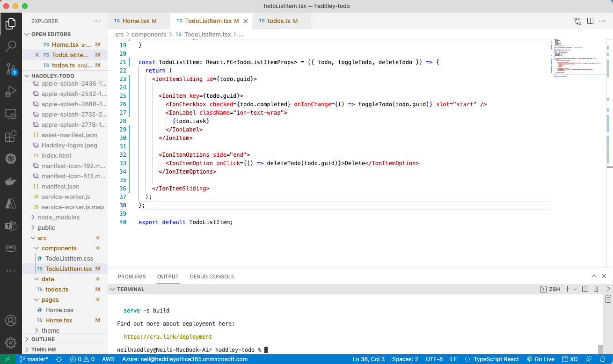Expand the OUTLINE section
Viewport: 613px width, 364px height.
tap(43, 339)
